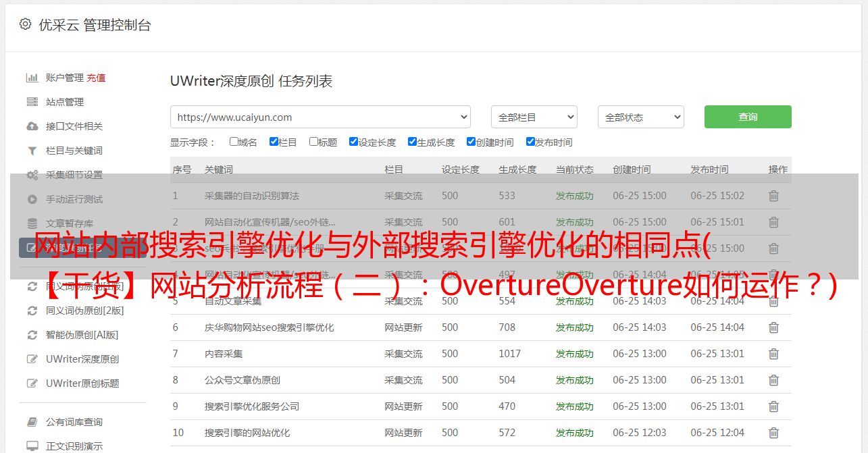The width and height of the screenshot is (868, 453).
Task: Click generated length value 708
Action: (507, 327)
